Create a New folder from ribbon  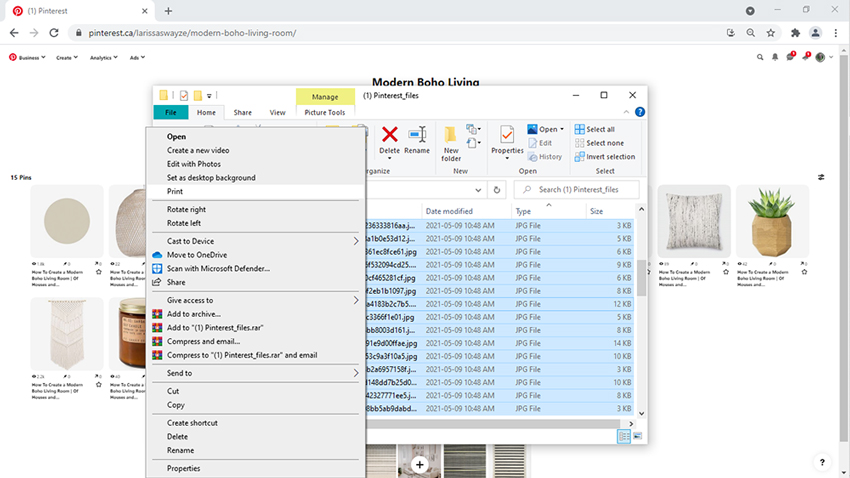pyautogui.click(x=451, y=144)
